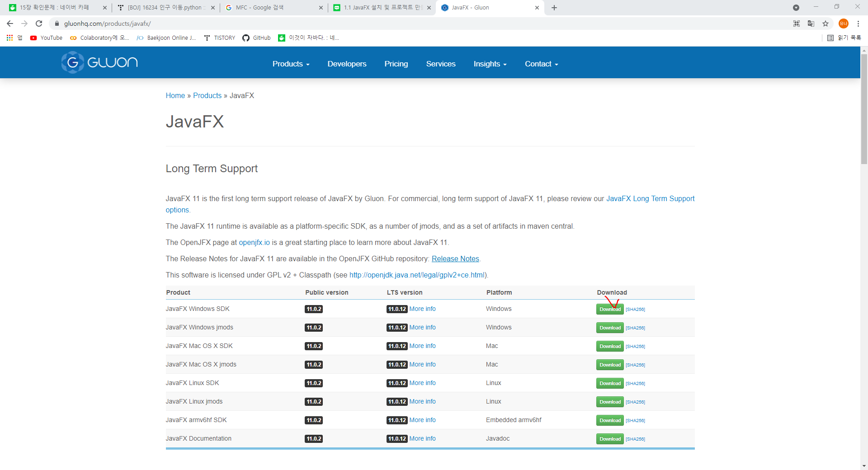The width and height of the screenshot is (868, 470).
Task: Open the Release Notes link
Action: [x=455, y=259]
